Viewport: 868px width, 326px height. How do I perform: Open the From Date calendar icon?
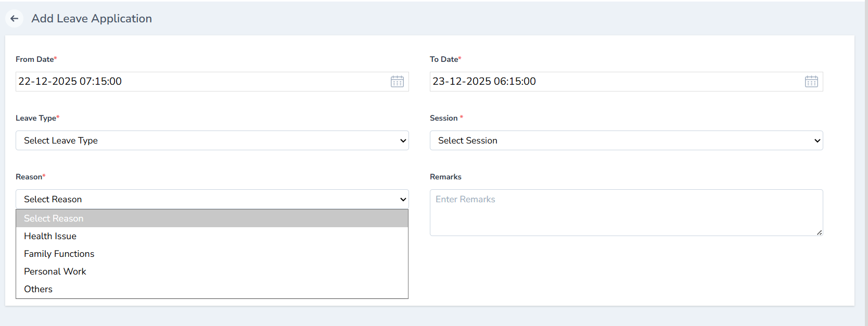[x=397, y=81]
